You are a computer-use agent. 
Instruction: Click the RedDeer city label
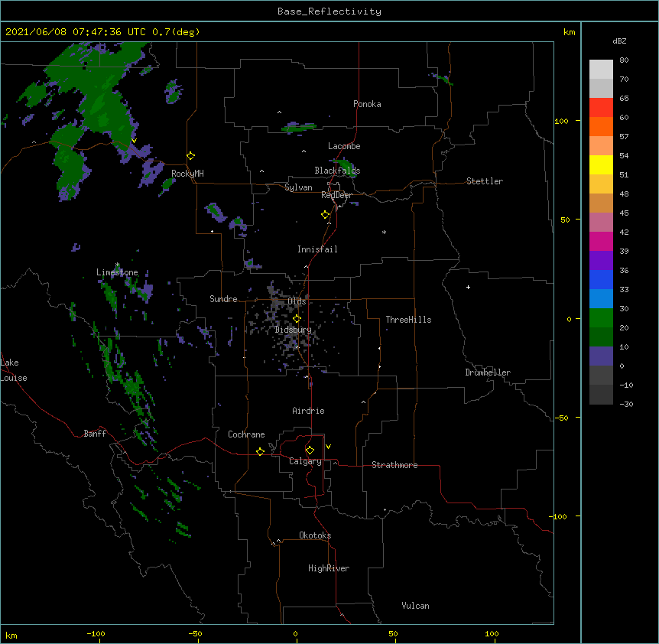click(x=336, y=195)
